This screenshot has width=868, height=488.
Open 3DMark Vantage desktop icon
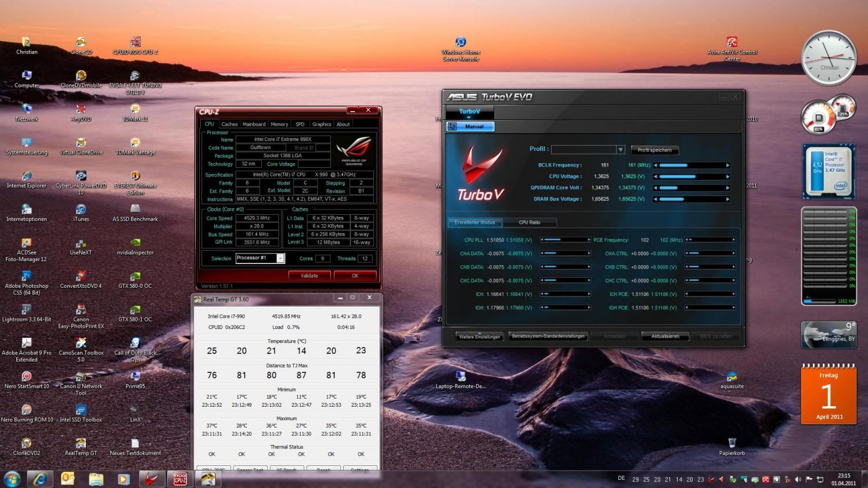tap(135, 146)
